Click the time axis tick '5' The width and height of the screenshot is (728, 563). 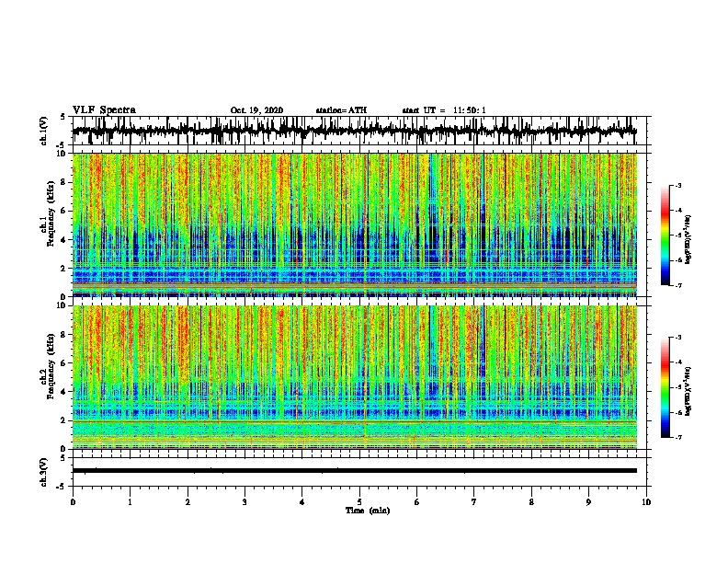359,502
